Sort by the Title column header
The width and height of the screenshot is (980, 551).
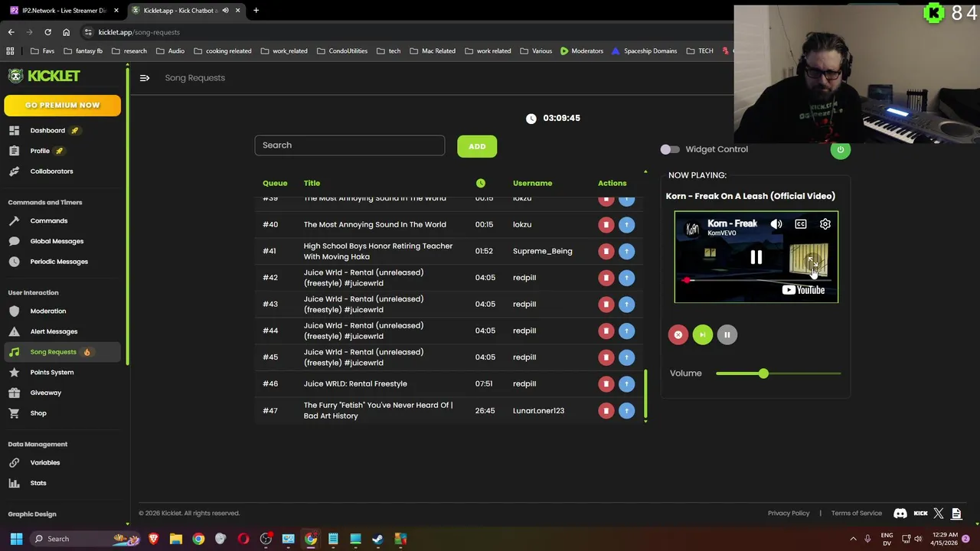[312, 183]
